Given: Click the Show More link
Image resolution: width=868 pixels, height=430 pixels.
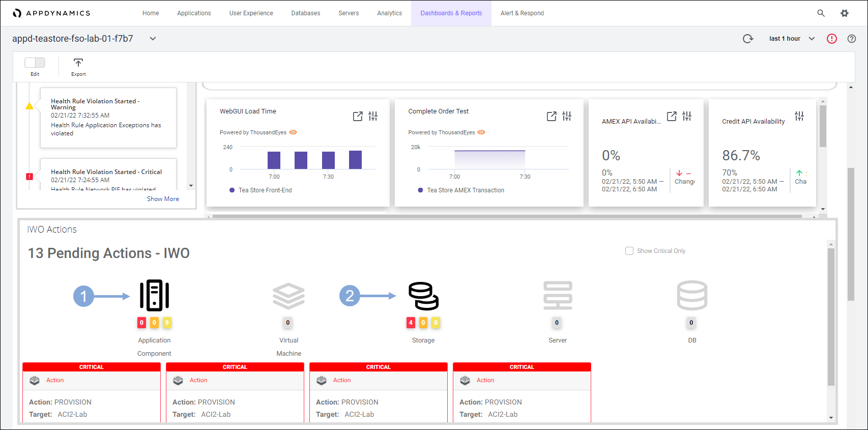Looking at the screenshot, I should point(163,199).
